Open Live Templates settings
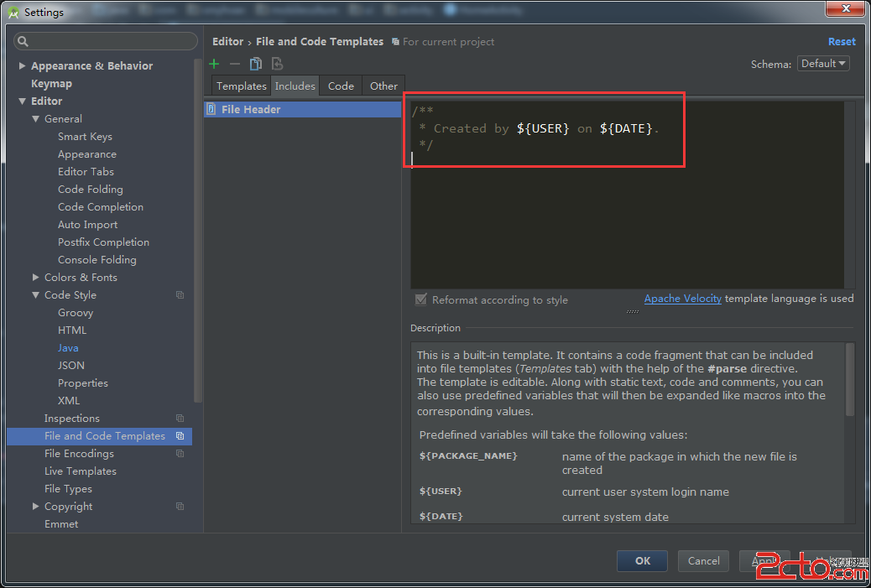This screenshot has height=588, width=871. [81, 471]
